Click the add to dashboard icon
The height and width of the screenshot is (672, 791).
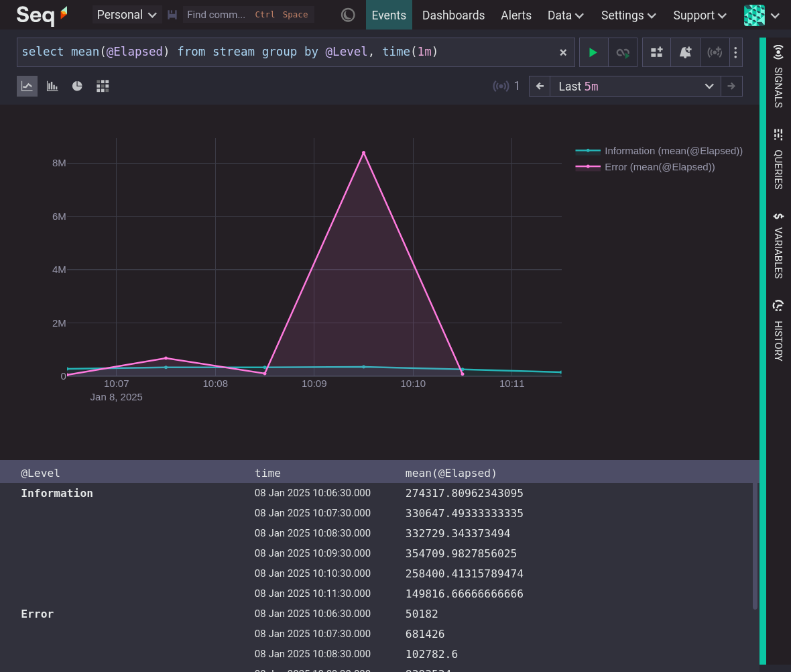[x=657, y=52]
